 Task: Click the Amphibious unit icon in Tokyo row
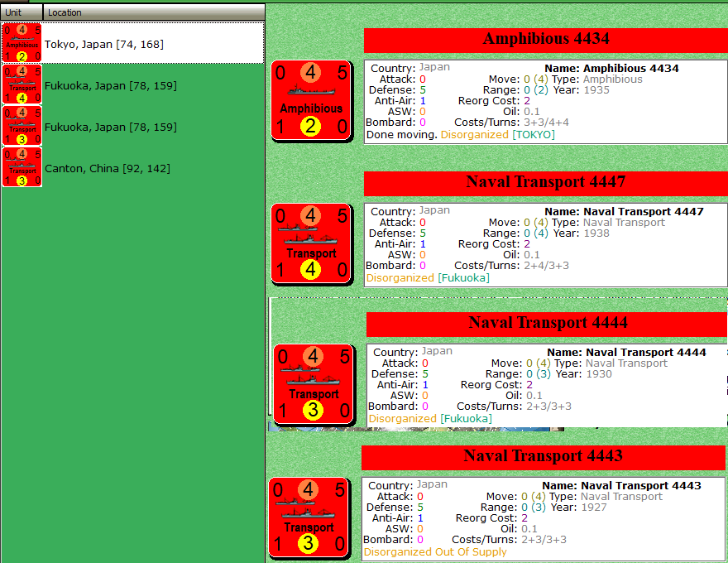[x=22, y=43]
